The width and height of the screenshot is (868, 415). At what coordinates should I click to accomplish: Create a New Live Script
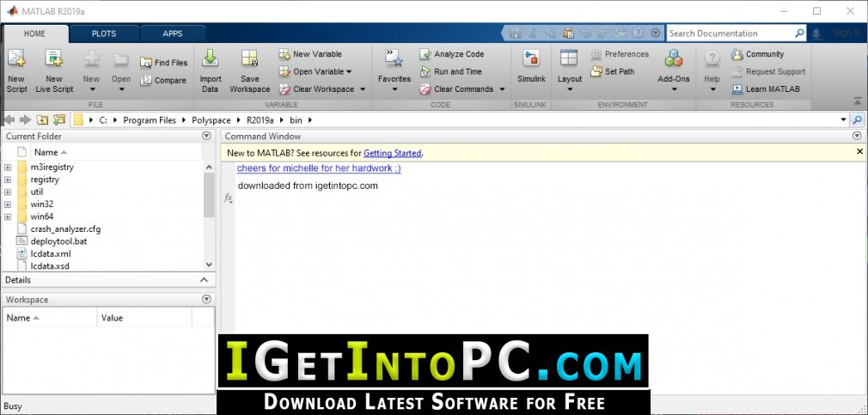pos(54,70)
